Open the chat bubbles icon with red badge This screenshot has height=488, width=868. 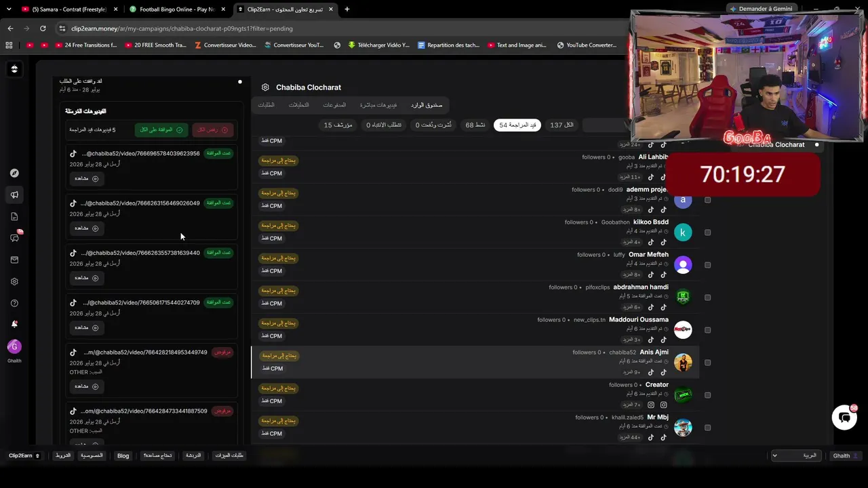pos(14,238)
